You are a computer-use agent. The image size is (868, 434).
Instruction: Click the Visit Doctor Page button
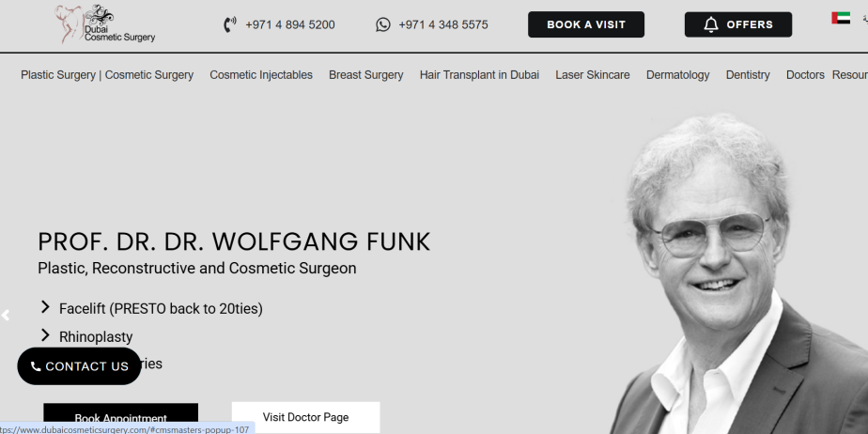pos(305,417)
